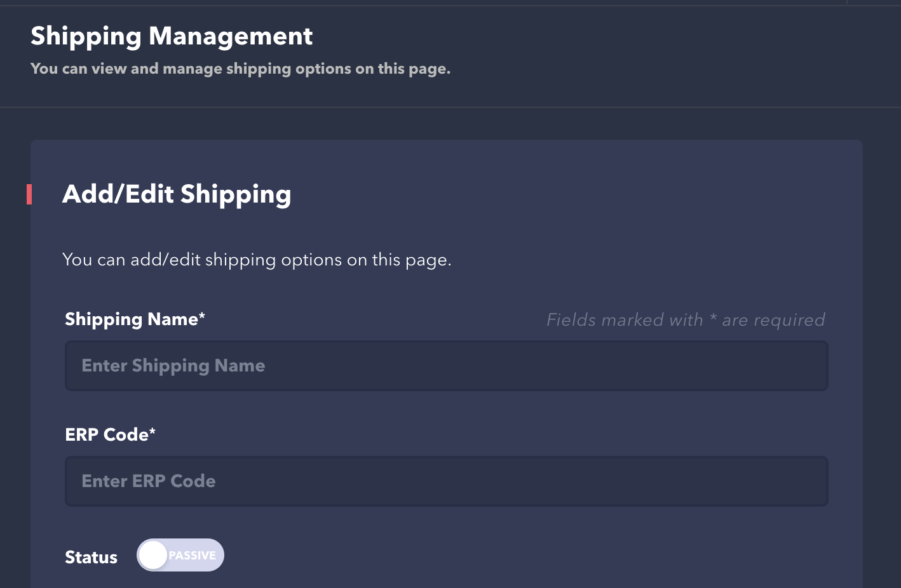Click the Status label text

(x=91, y=558)
